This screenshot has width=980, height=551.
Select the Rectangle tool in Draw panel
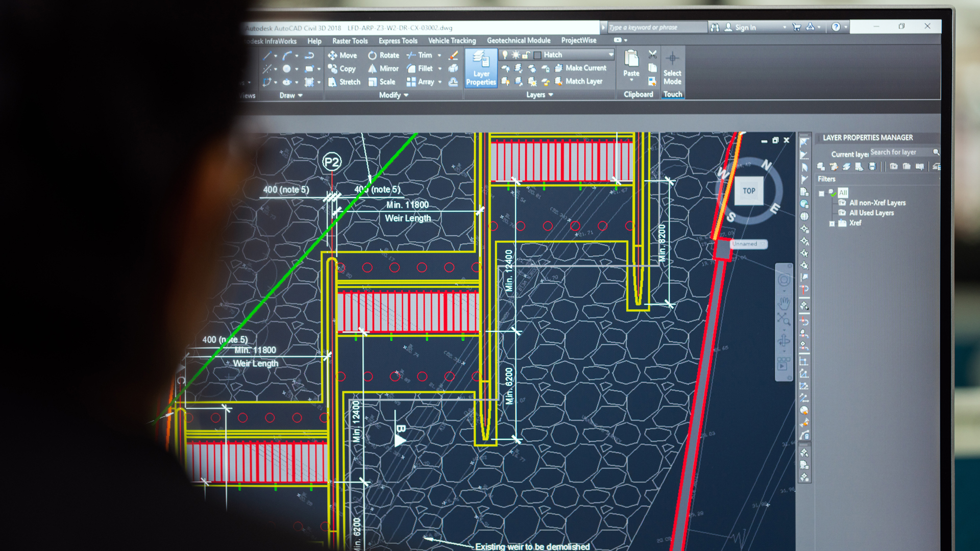pyautogui.click(x=309, y=68)
